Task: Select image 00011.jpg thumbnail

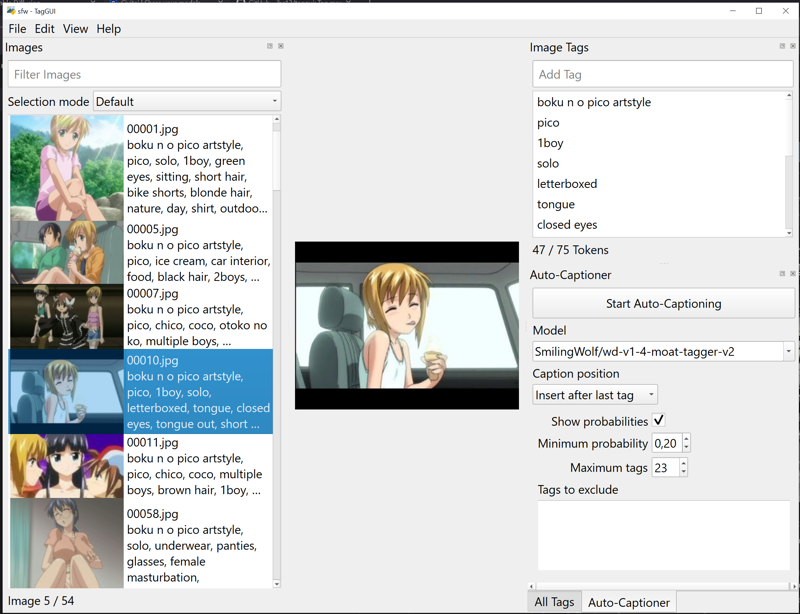Action: pyautogui.click(x=67, y=466)
